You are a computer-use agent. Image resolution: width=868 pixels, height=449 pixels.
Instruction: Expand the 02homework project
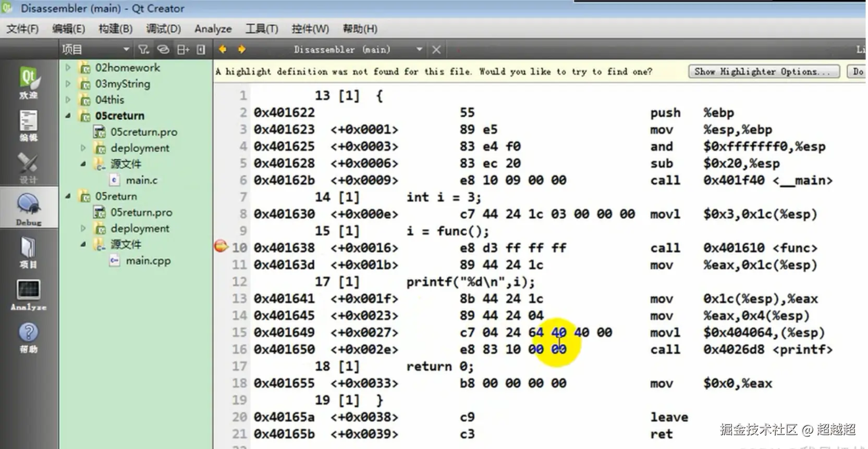68,67
